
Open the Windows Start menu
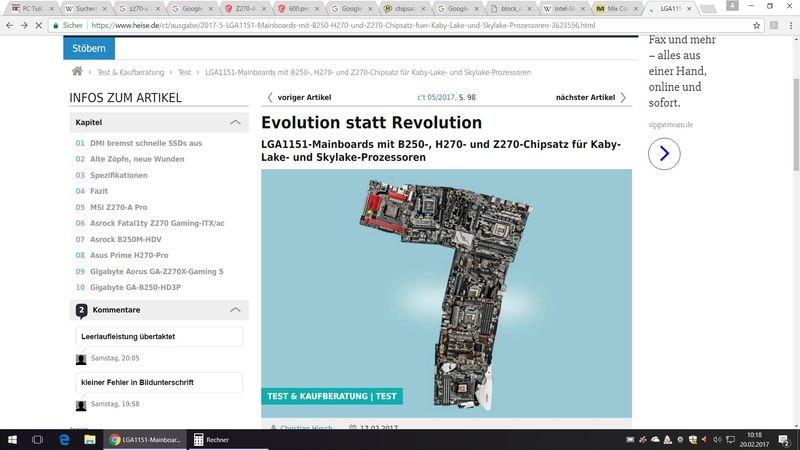point(12,439)
